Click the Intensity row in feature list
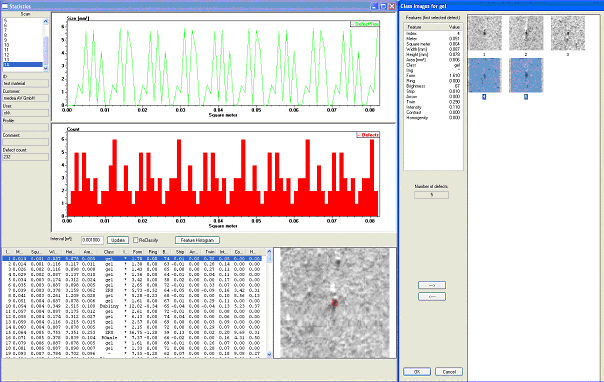Image resolution: width=604 pixels, height=382 pixels. point(433,107)
